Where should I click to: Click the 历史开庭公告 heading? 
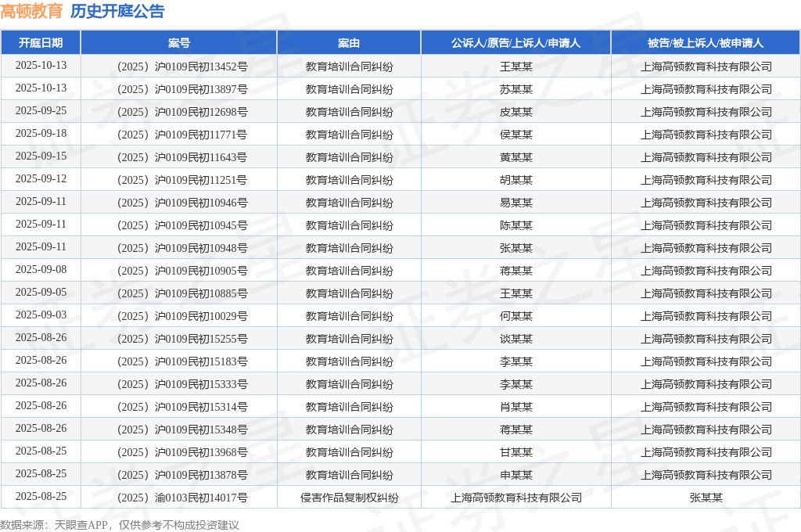[117, 11]
